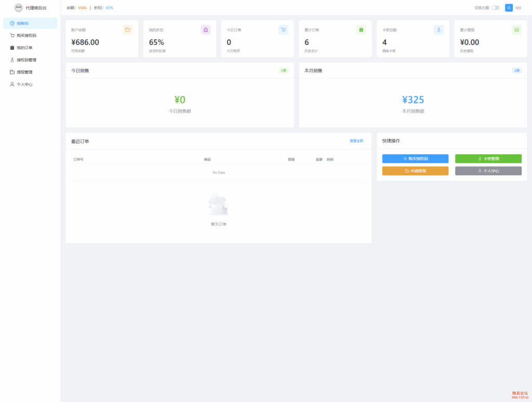Screen dimensions: 532x402
Task: Click the cart icon on 今日订单 card
Action: (283, 30)
